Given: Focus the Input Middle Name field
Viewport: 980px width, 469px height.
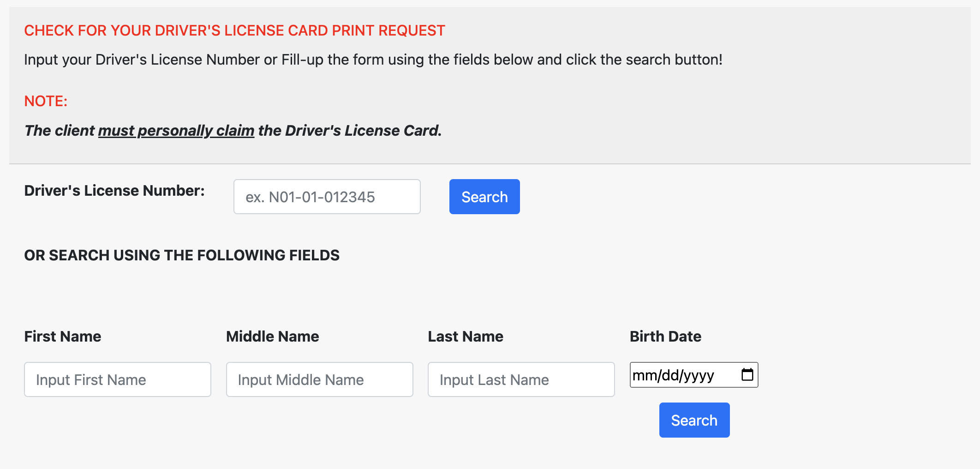Looking at the screenshot, I should point(319,379).
